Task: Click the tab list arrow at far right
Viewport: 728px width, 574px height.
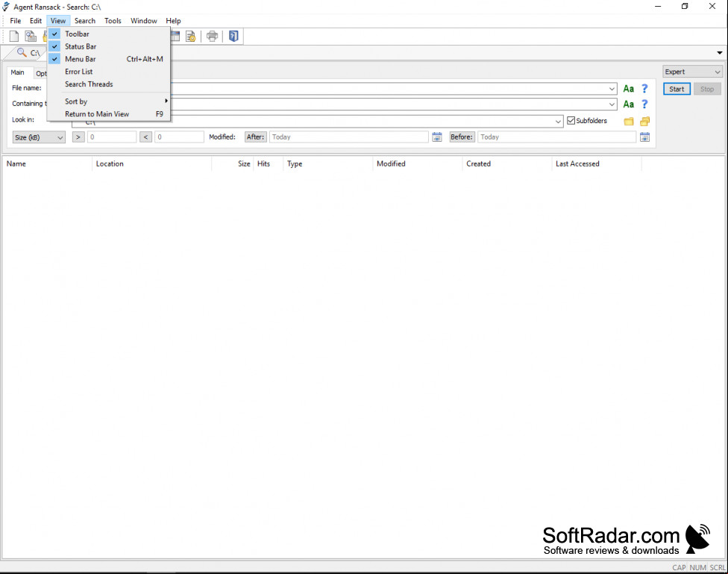Action: coord(720,53)
